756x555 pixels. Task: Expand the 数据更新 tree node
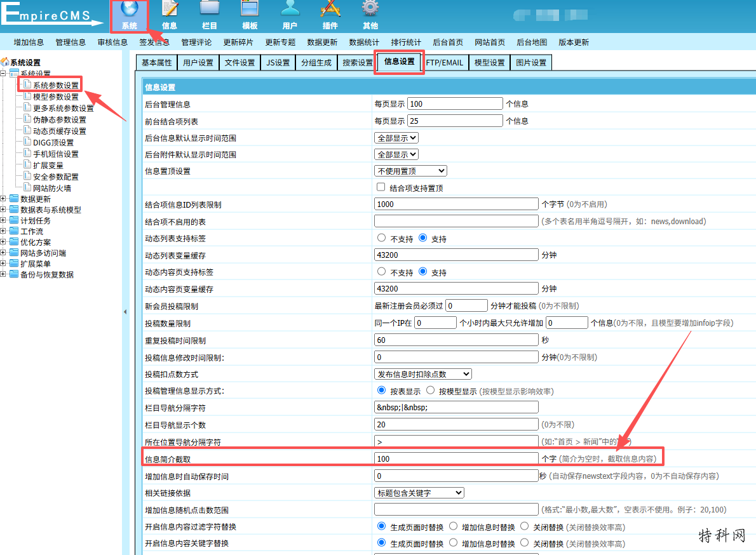click(3, 199)
